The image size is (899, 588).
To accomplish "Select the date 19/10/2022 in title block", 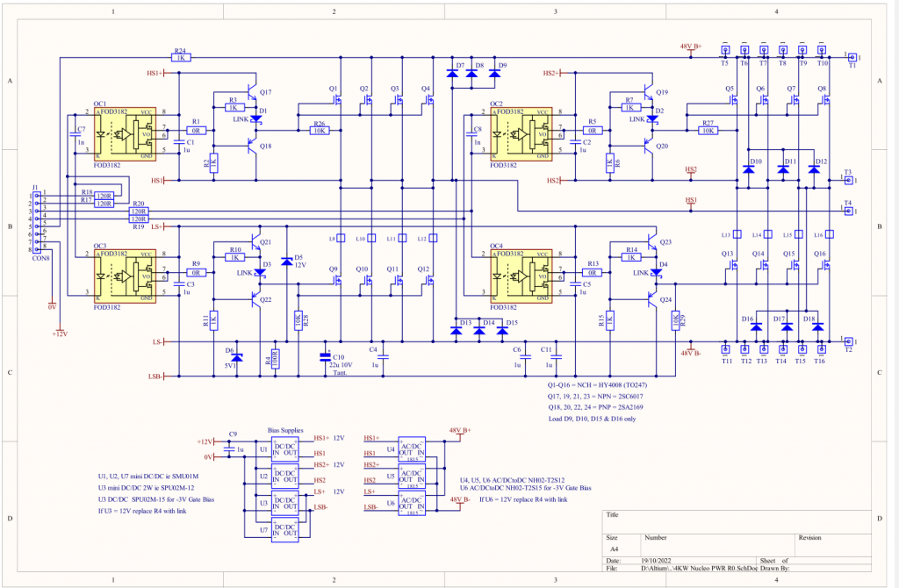I will pyautogui.click(x=657, y=561).
